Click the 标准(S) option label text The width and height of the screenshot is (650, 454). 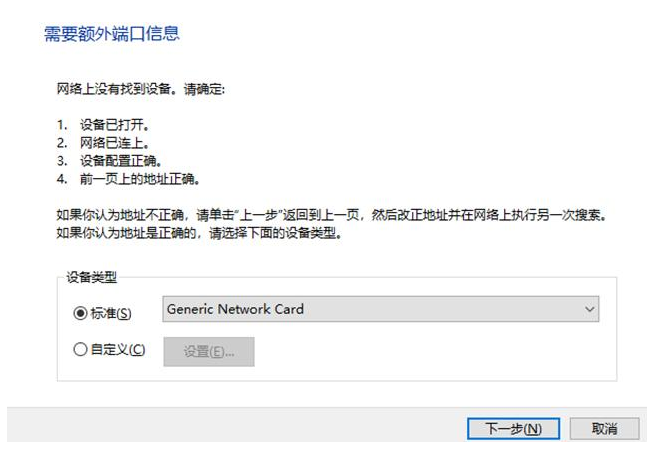[111, 313]
